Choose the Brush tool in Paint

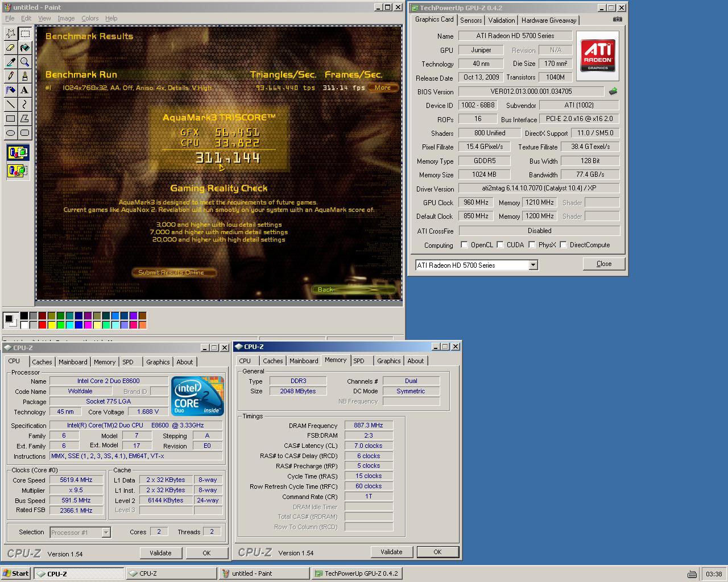25,76
